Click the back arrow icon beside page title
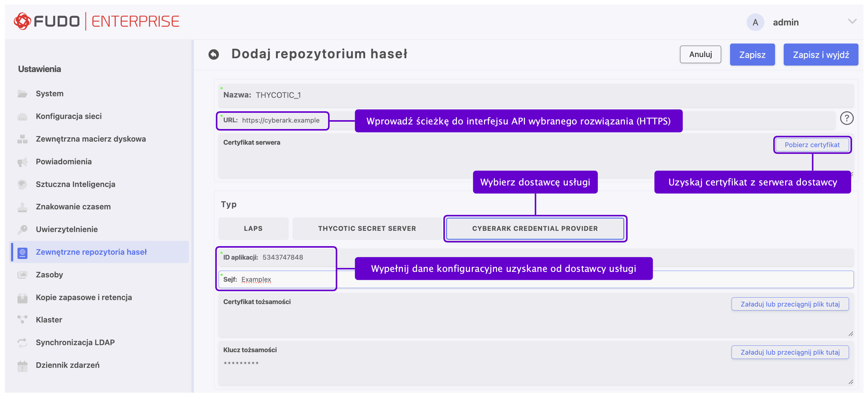The width and height of the screenshot is (868, 400). tap(214, 54)
